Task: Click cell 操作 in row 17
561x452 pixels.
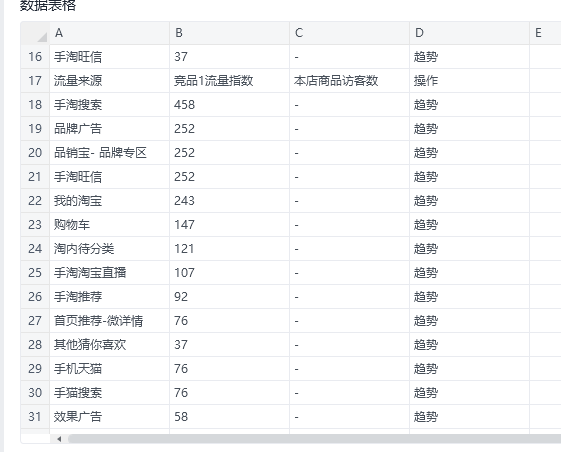Action: pos(469,81)
